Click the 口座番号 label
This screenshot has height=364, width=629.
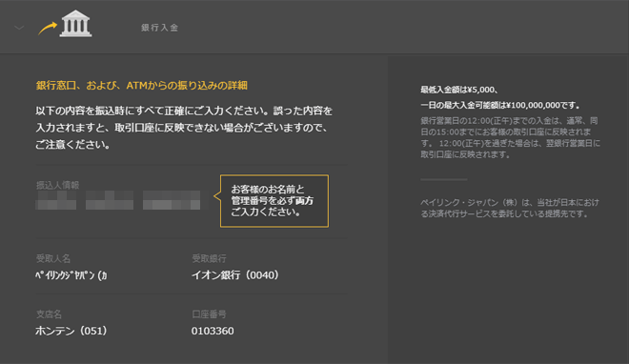click(x=209, y=314)
